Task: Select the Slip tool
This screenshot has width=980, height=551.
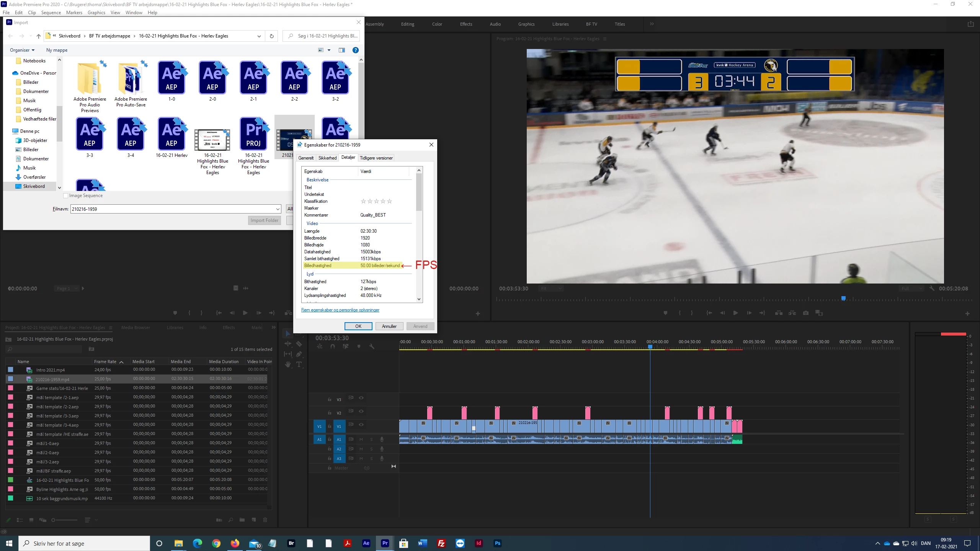Action: 288,354
